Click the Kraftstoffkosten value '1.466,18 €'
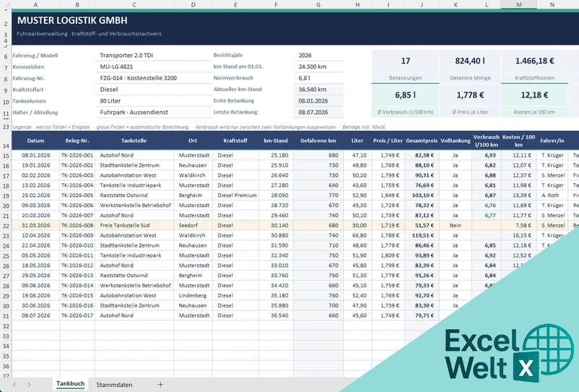This screenshot has height=392, width=579. (534, 61)
